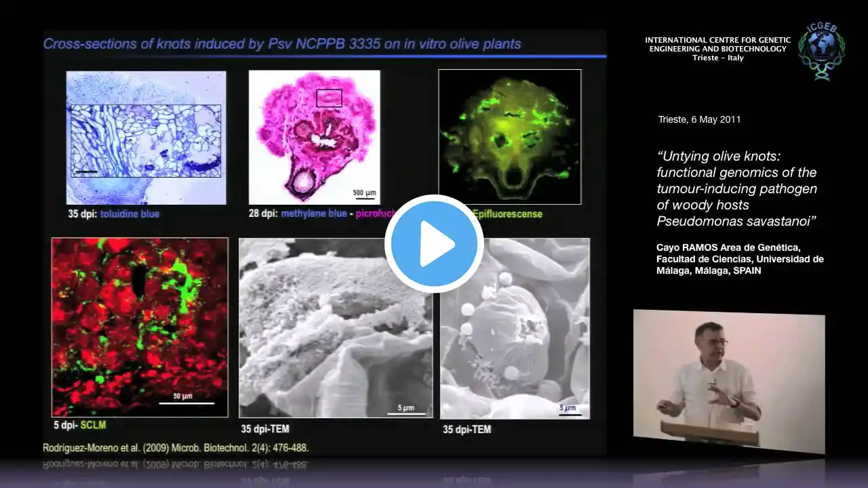The image size is (868, 488).
Task: Select the red and green SCLM image
Action: pos(140,327)
